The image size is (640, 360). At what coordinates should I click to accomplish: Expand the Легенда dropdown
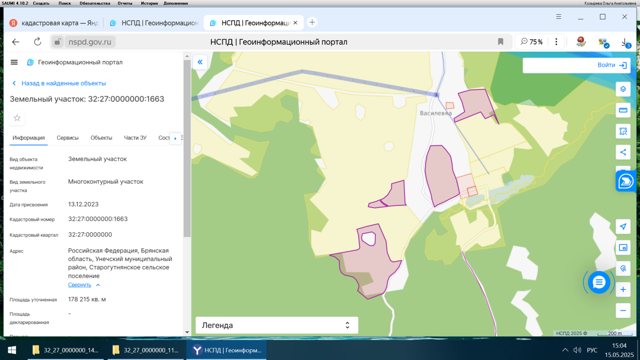click(277, 325)
